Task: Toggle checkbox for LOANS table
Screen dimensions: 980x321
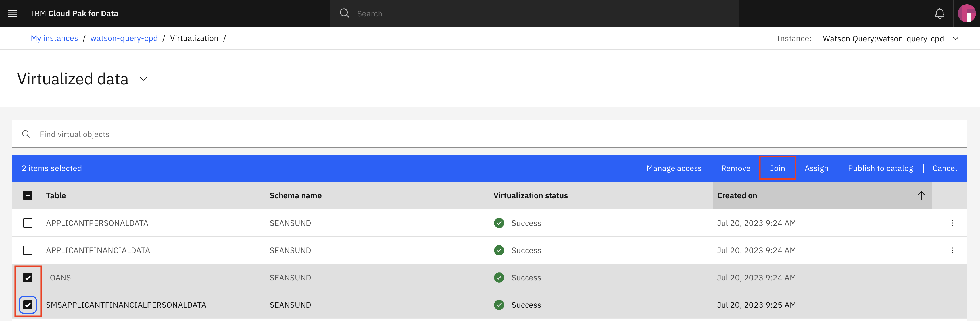Action: point(28,277)
